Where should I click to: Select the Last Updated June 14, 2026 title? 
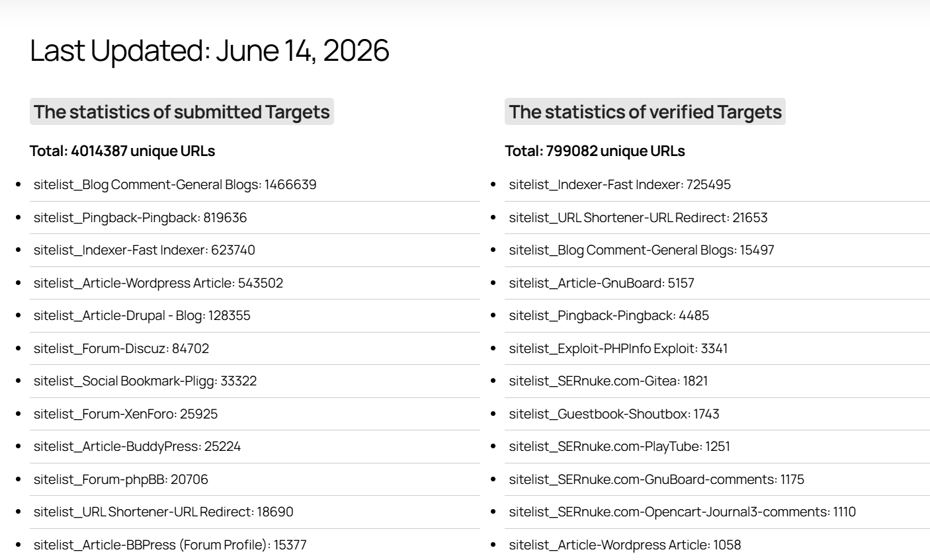(210, 50)
